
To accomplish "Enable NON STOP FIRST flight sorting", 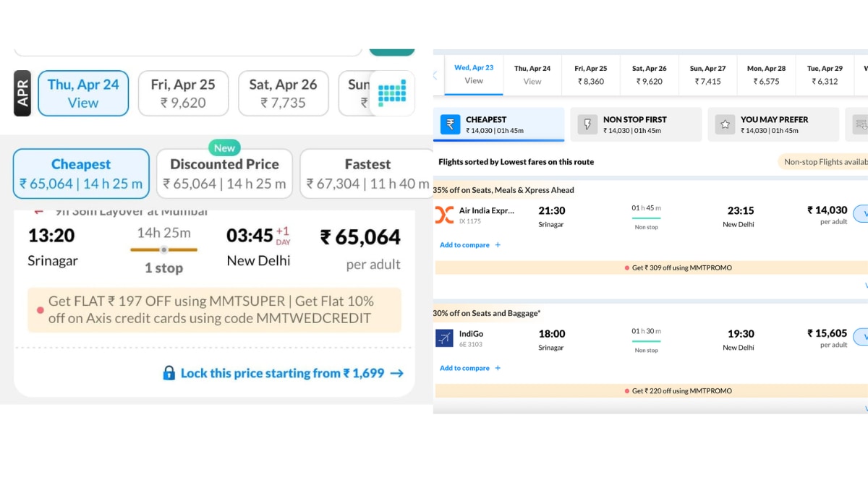I will pos(637,124).
